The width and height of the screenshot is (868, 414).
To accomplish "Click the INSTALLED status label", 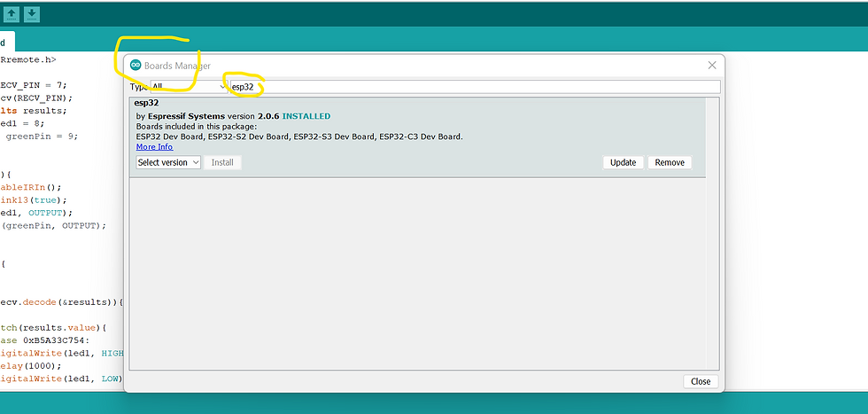I will [306, 116].
